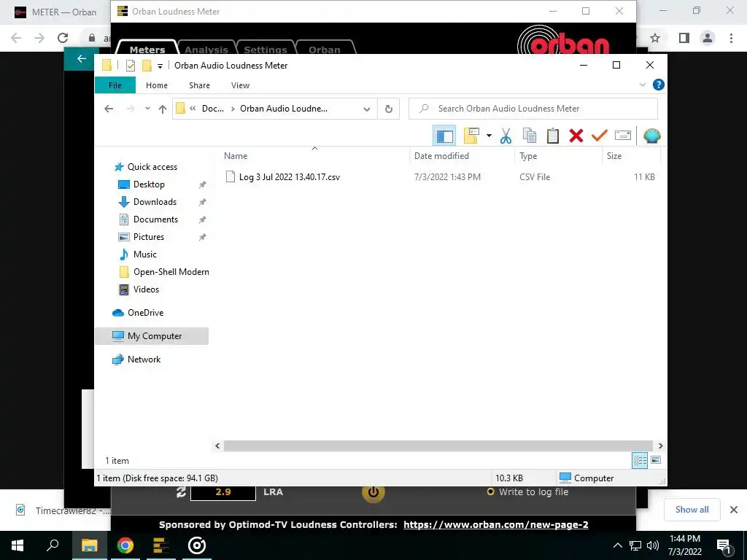Open the recent locations dropdown arrow
This screenshot has height=560, width=747.
(x=147, y=109)
